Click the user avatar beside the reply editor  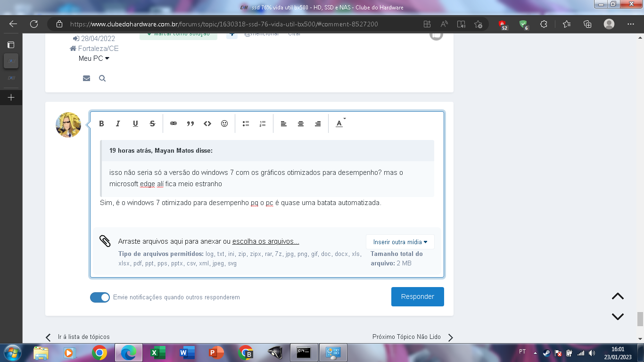pyautogui.click(x=68, y=125)
